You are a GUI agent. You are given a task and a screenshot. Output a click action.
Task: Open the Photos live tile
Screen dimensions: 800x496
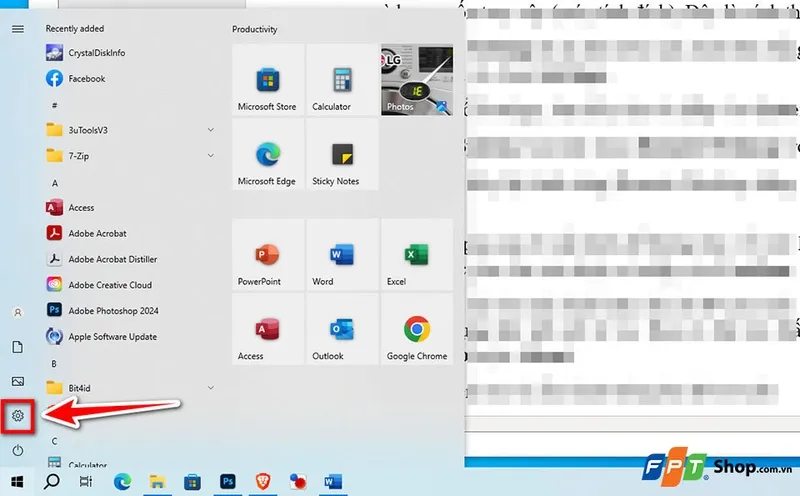416,81
